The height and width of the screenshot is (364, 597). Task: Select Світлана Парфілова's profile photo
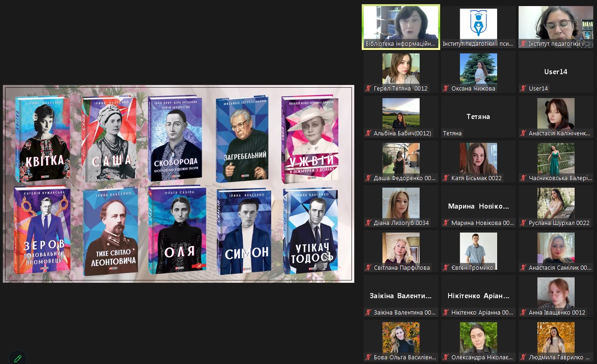[401, 248]
